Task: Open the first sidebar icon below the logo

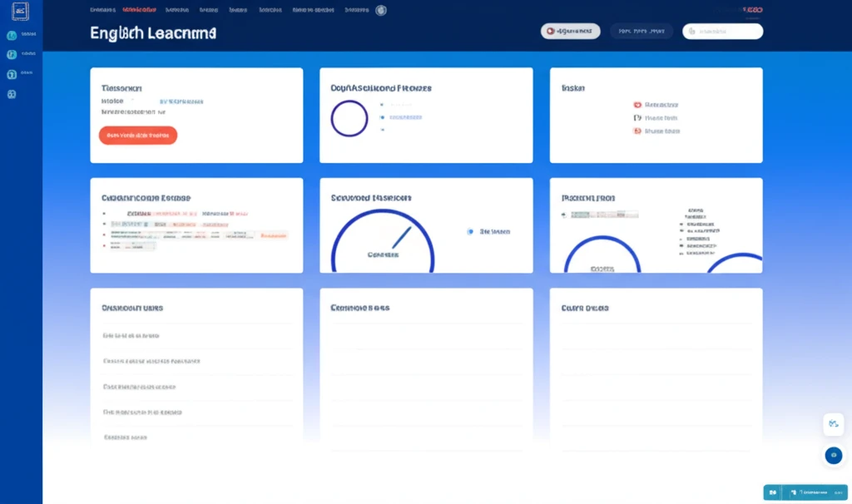Action: click(12, 36)
